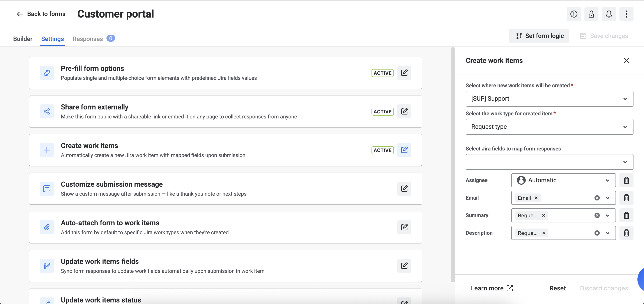Open the notifications bell icon
The height and width of the screenshot is (304, 644).
pyautogui.click(x=609, y=14)
